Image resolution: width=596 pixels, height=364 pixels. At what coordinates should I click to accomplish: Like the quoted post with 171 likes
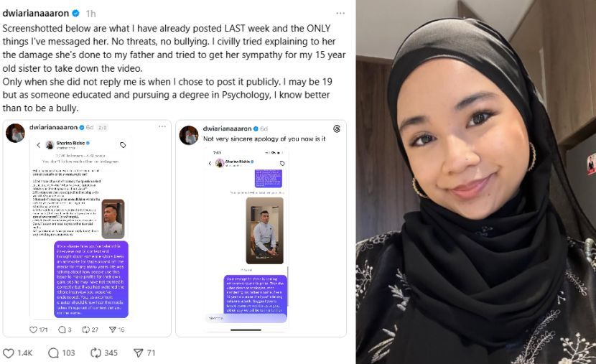pos(34,330)
